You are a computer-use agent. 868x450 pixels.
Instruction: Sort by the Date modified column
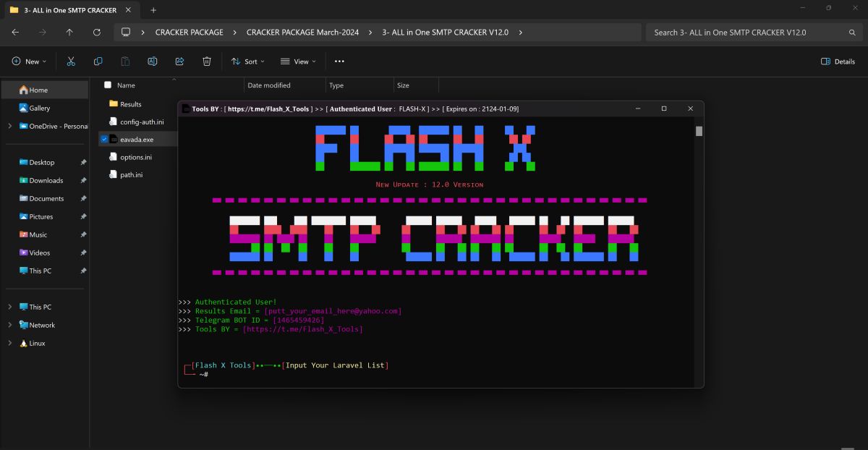pos(269,85)
